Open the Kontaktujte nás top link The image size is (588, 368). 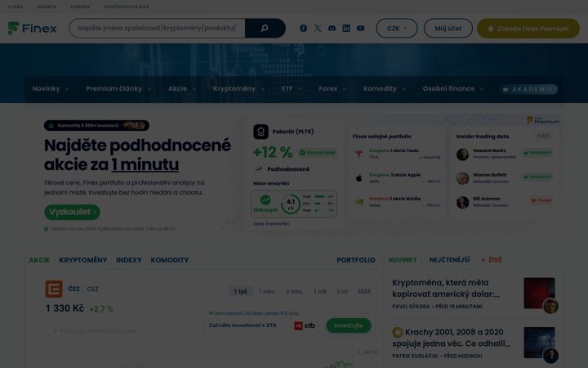(x=127, y=7)
